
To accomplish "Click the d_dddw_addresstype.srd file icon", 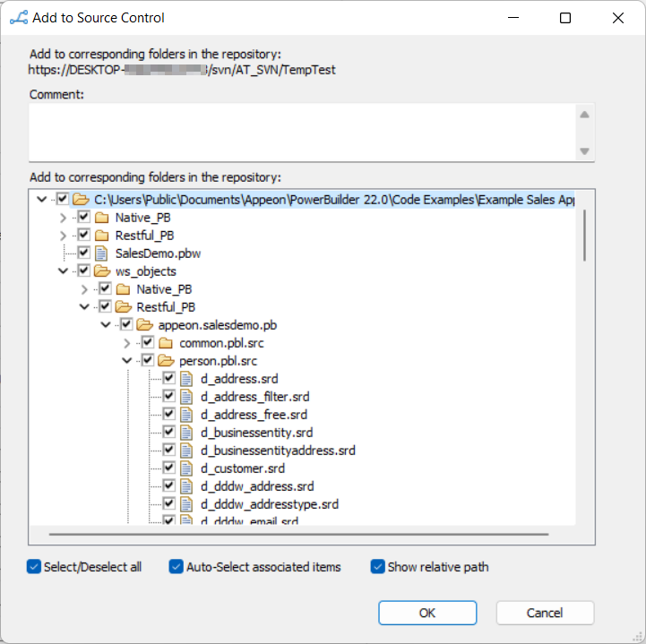I will [186, 504].
